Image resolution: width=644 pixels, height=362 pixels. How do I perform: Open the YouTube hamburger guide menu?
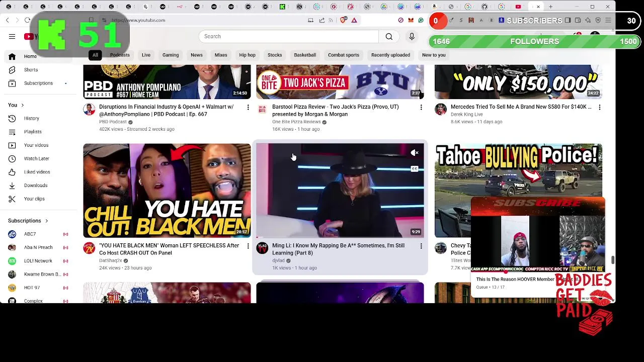coord(12,36)
